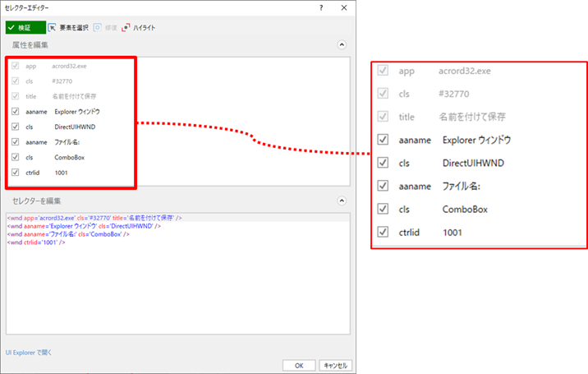Open the UI Explorer で開く link

(x=29, y=353)
